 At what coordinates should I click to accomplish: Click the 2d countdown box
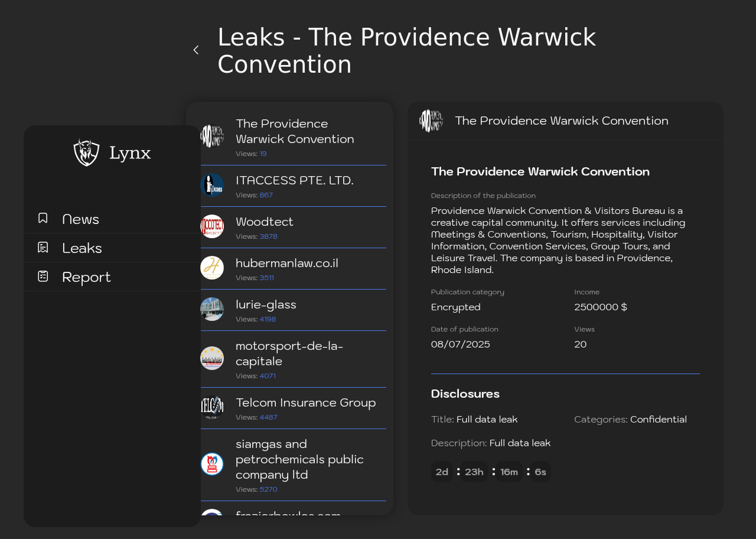pyautogui.click(x=442, y=472)
